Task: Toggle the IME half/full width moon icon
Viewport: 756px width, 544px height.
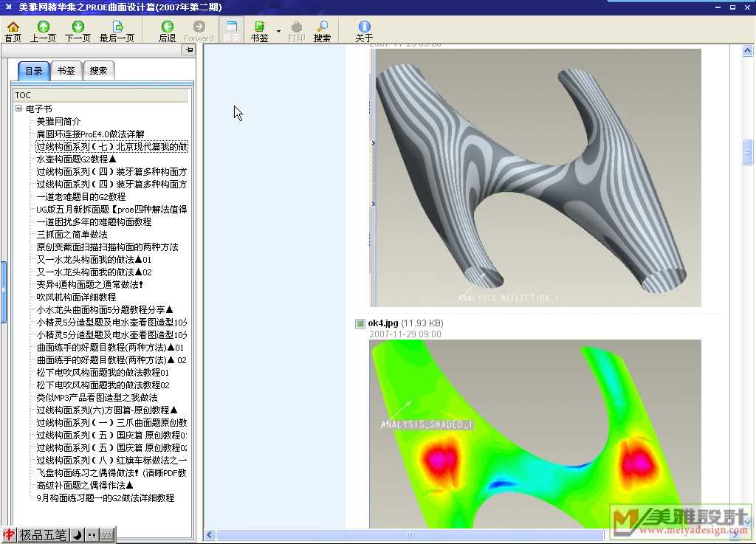Action: tap(77, 534)
